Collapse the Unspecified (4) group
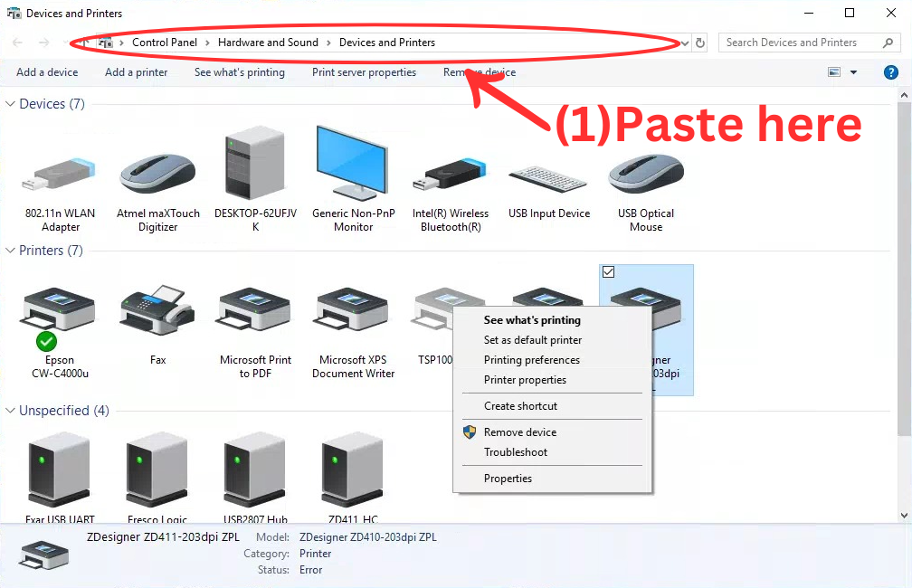912x588 pixels. [x=10, y=410]
